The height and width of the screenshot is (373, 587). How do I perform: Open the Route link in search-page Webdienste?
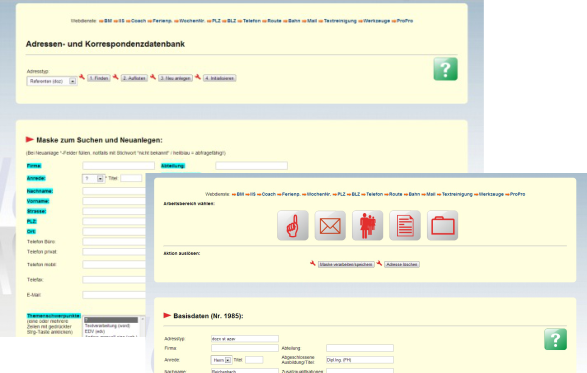pos(274,21)
